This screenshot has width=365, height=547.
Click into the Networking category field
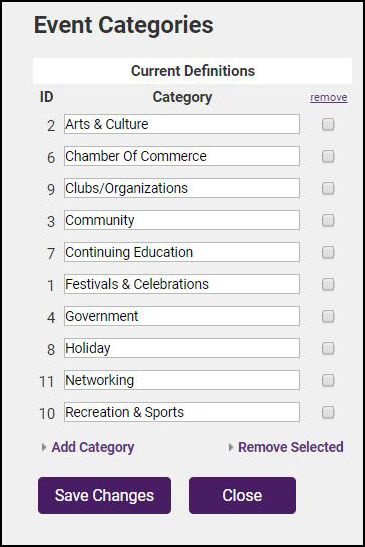[x=182, y=380]
